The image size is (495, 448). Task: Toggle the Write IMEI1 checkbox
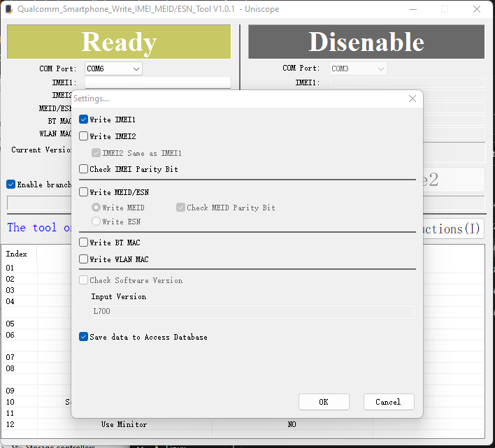point(83,120)
